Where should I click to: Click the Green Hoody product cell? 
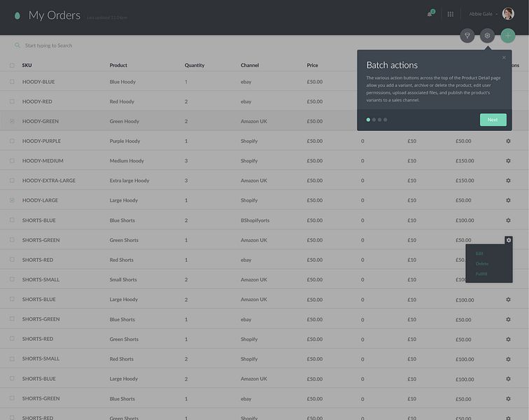pyautogui.click(x=124, y=121)
